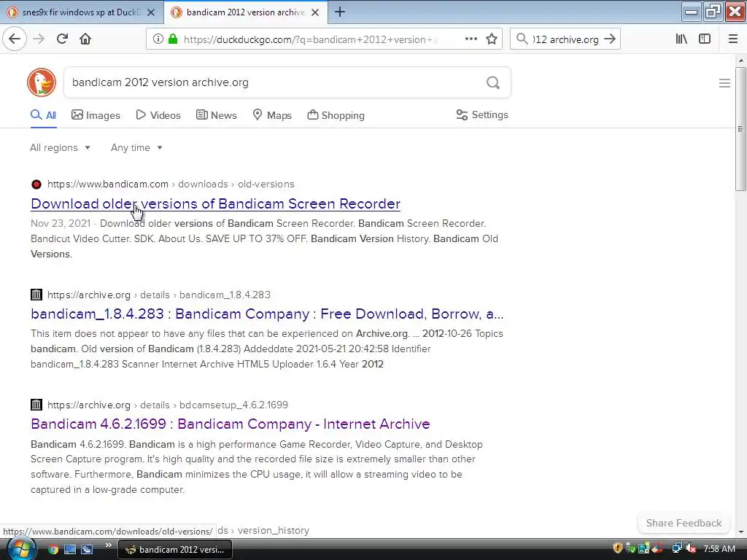Click the Show Desktop quick launch icon
Screen dimensions: 747x560
click(70, 550)
